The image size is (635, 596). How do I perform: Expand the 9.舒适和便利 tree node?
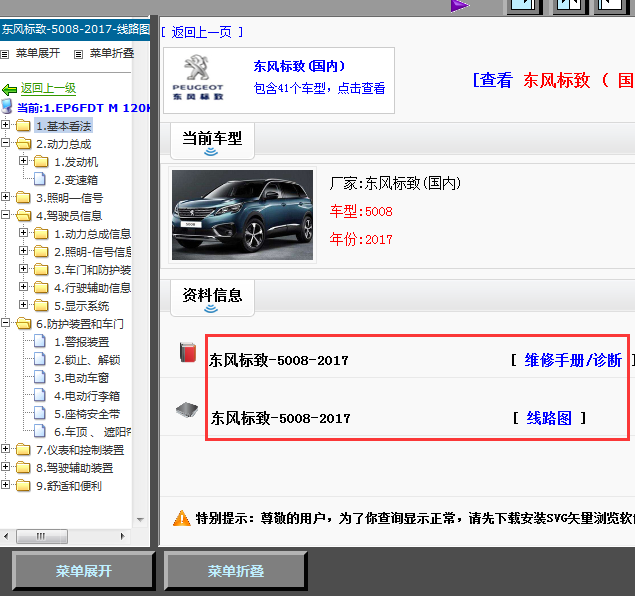(x=5, y=484)
